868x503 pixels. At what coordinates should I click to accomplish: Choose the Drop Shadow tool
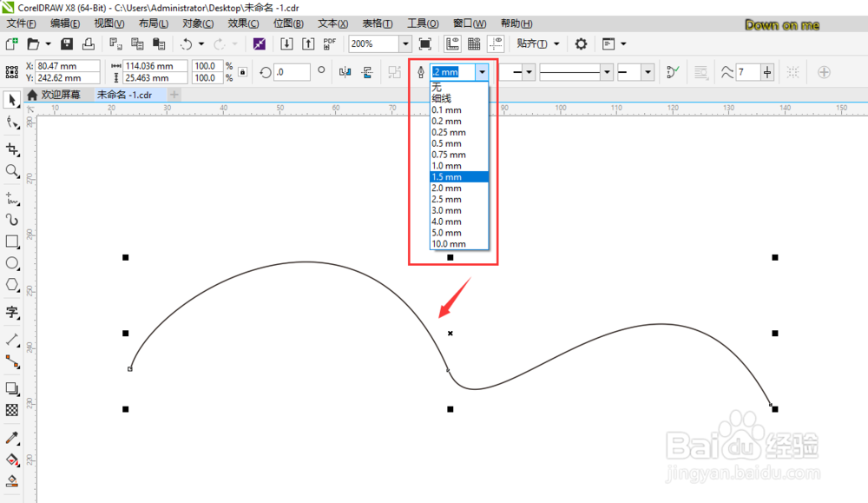pyautogui.click(x=11, y=388)
